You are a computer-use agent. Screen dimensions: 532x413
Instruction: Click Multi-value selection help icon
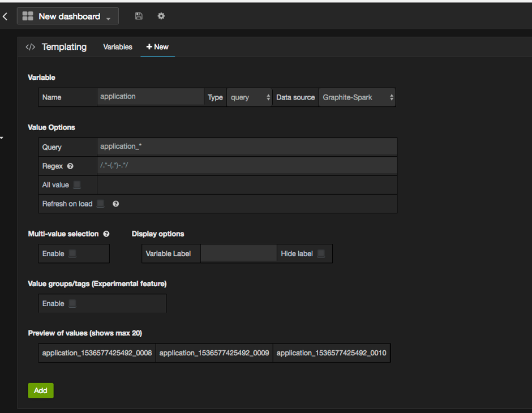pos(106,234)
